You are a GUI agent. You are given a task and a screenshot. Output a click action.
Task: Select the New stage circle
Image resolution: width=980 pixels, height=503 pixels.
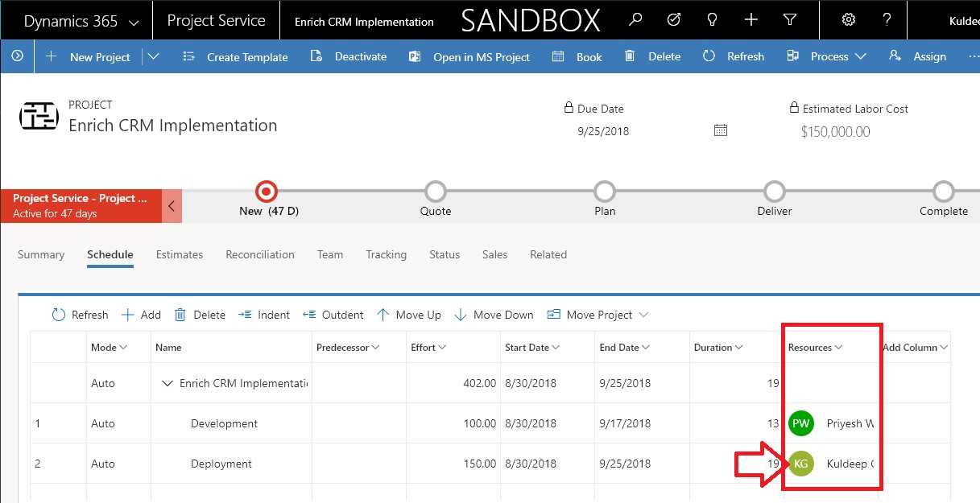[x=267, y=192]
